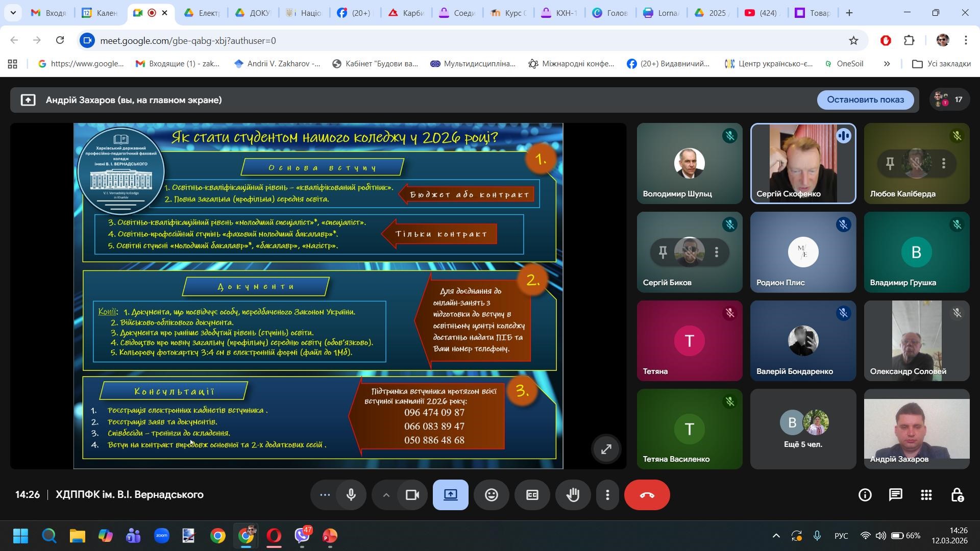This screenshot has width=980, height=551.
Task: Expand audio and video settings chevron
Action: pyautogui.click(x=386, y=495)
